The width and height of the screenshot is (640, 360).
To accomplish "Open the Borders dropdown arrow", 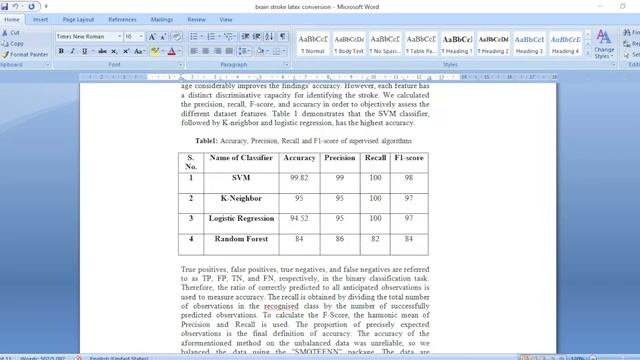I will tap(284, 51).
